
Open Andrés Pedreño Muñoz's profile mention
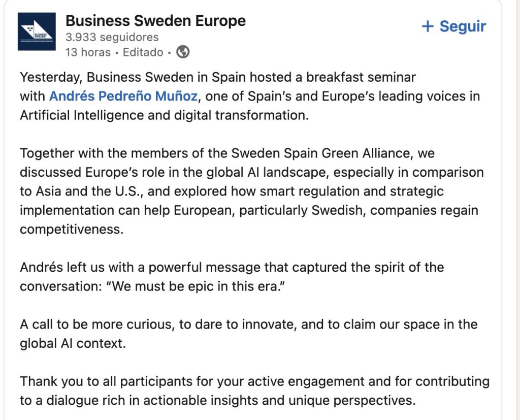pos(126,96)
